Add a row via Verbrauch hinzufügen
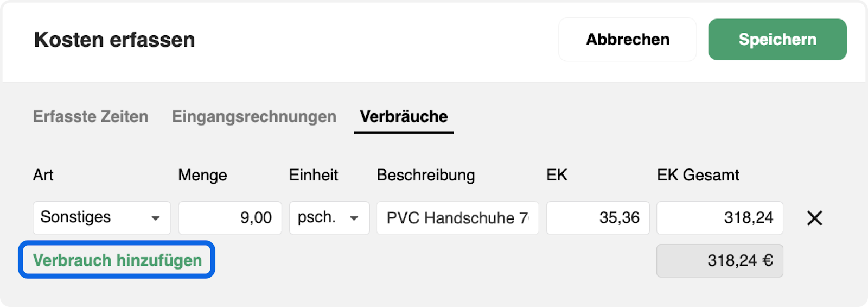The width and height of the screenshot is (868, 307). click(x=117, y=260)
